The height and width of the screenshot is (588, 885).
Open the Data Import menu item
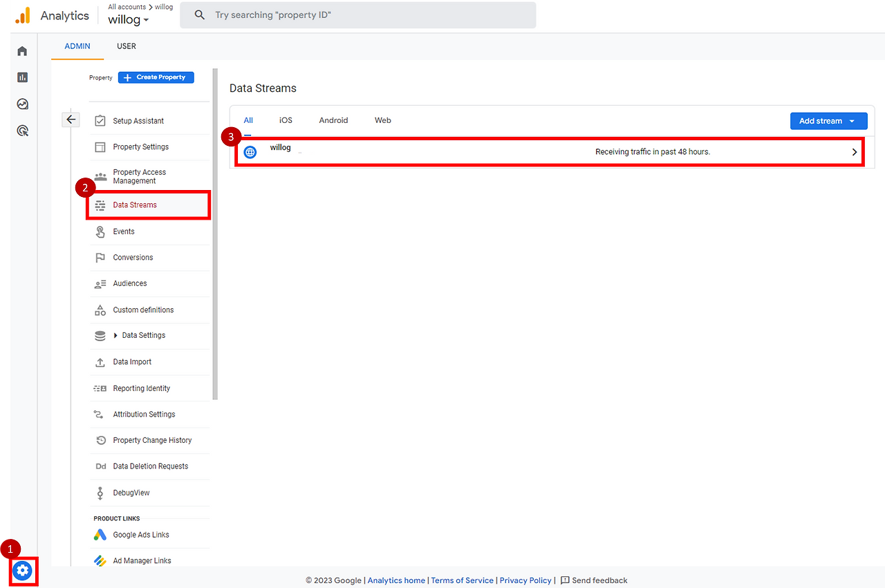tap(132, 362)
